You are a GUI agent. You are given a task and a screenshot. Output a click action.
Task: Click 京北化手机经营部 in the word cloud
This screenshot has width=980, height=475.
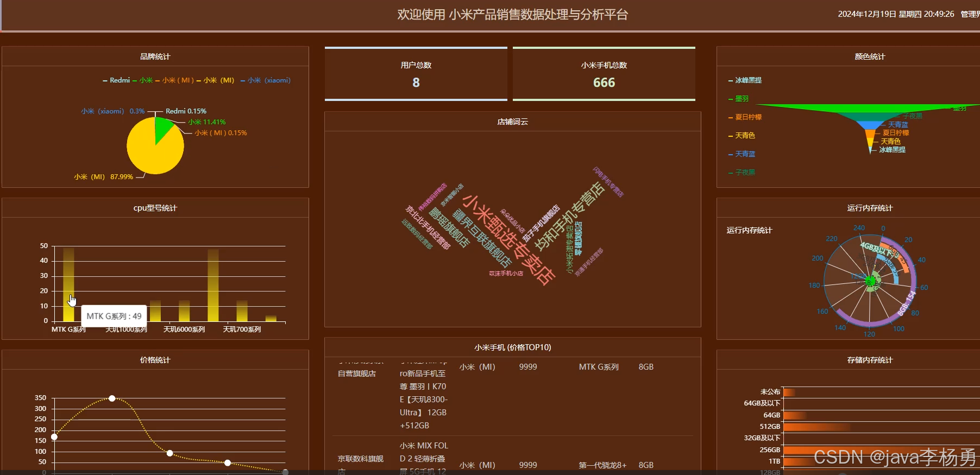point(428,227)
